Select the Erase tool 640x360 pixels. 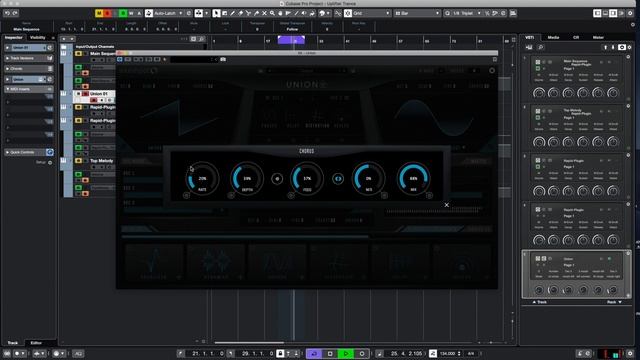[x=240, y=13]
